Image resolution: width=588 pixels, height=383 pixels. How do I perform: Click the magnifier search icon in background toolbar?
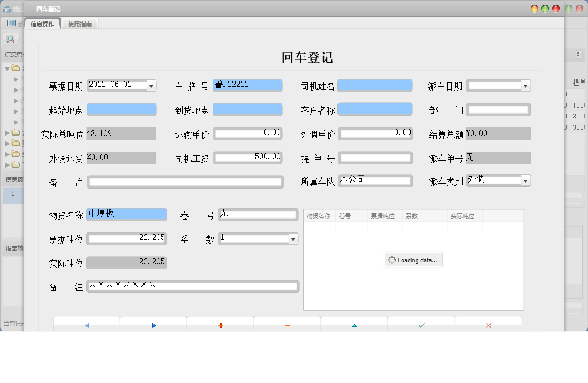tap(10, 39)
